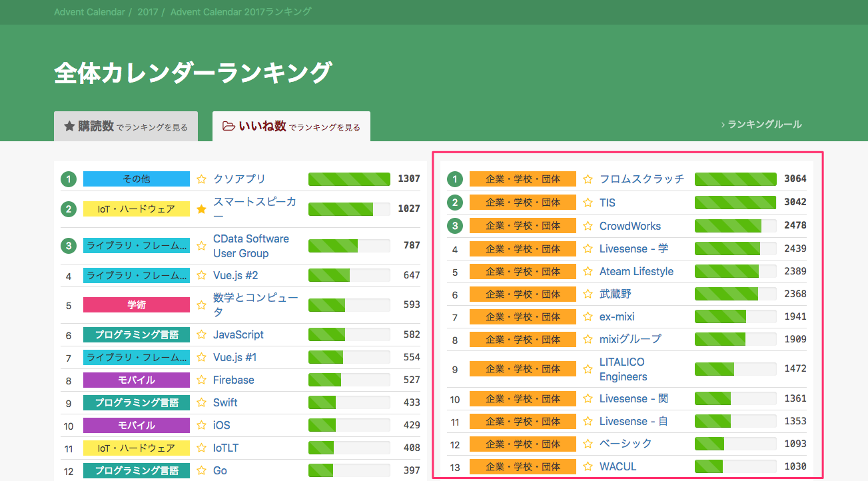This screenshot has width=868, height=481.
Task: Click the star next to CrowdWorks
Action: point(588,226)
